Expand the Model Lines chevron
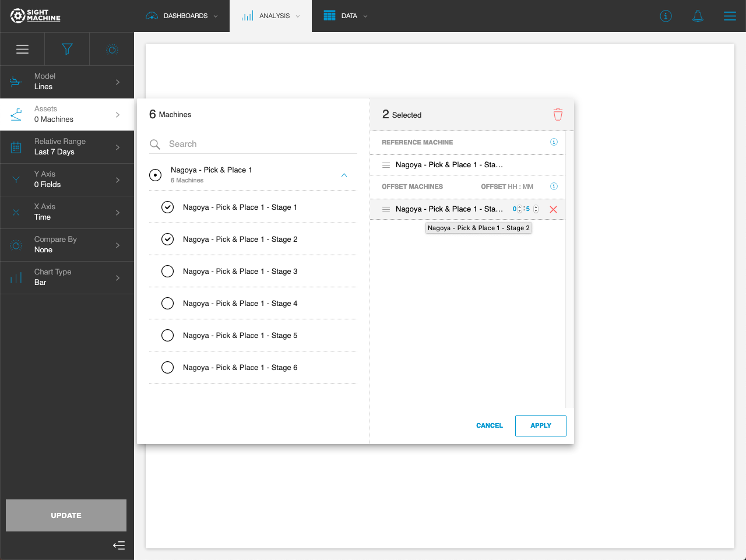Screen dimensions: 746x560 click(118, 82)
